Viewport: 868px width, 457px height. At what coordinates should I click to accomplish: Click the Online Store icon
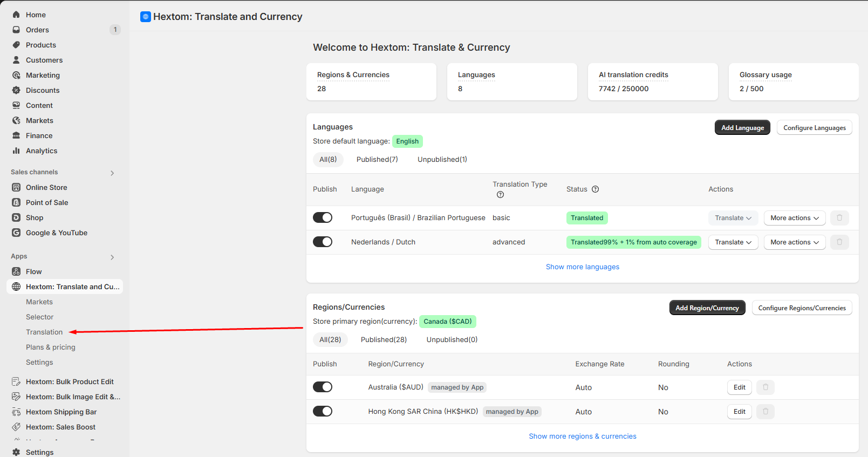tap(16, 187)
